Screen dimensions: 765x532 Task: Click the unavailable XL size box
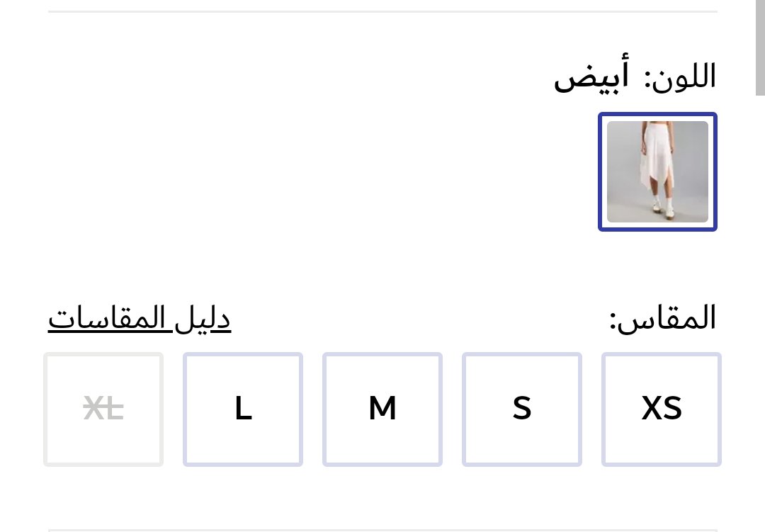coord(103,409)
